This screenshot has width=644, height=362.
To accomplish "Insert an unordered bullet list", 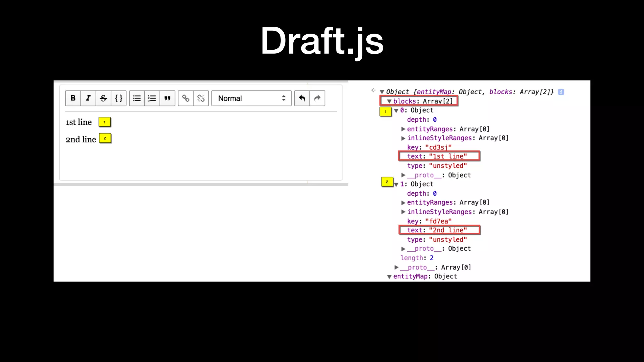I will tap(137, 98).
